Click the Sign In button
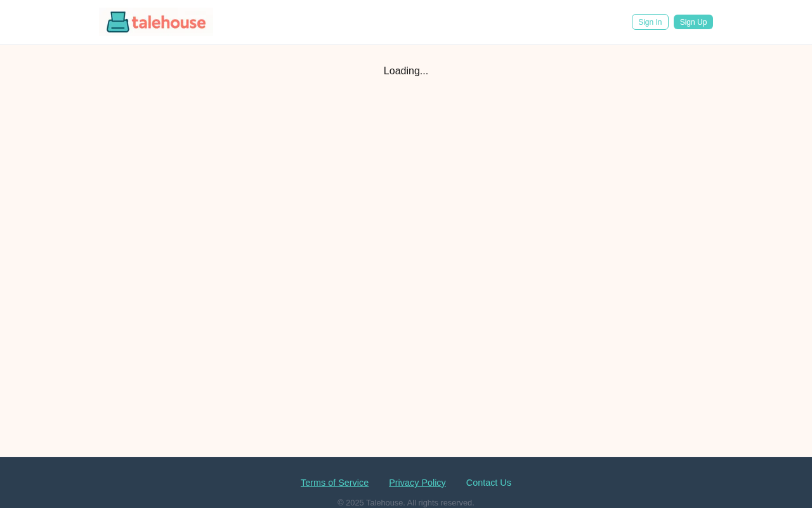The width and height of the screenshot is (812, 508). click(x=650, y=22)
